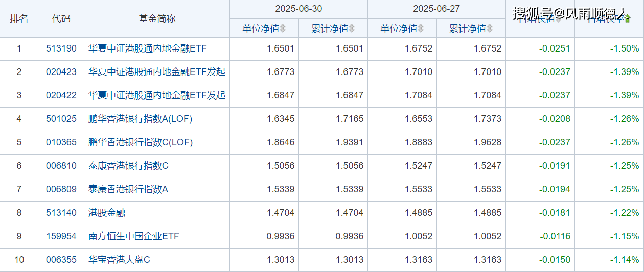Open fund code 020422 link
The image size is (644, 272).
(61, 96)
